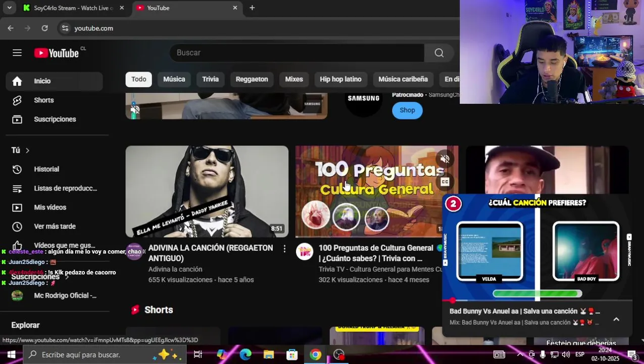Open a new browser tab
The height and width of the screenshot is (364, 644).
tap(252, 8)
